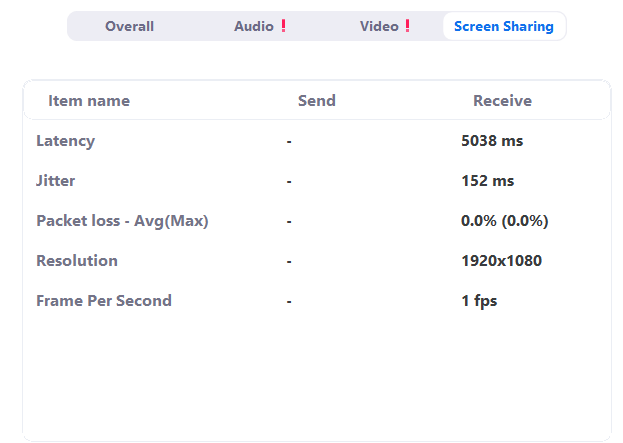Click the red warning icon beside Audio
Image resolution: width=623 pixels, height=443 pixels.
284,26
